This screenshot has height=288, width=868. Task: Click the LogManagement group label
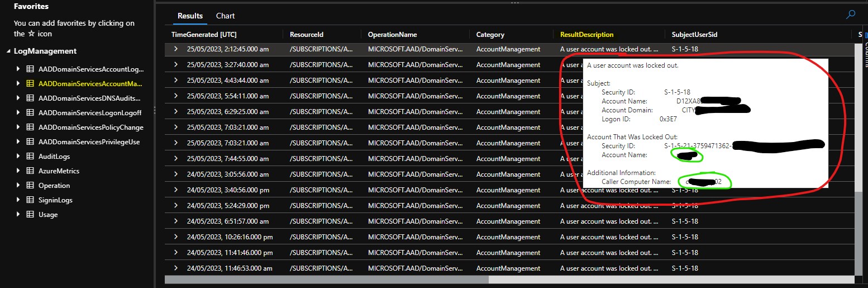[45, 51]
